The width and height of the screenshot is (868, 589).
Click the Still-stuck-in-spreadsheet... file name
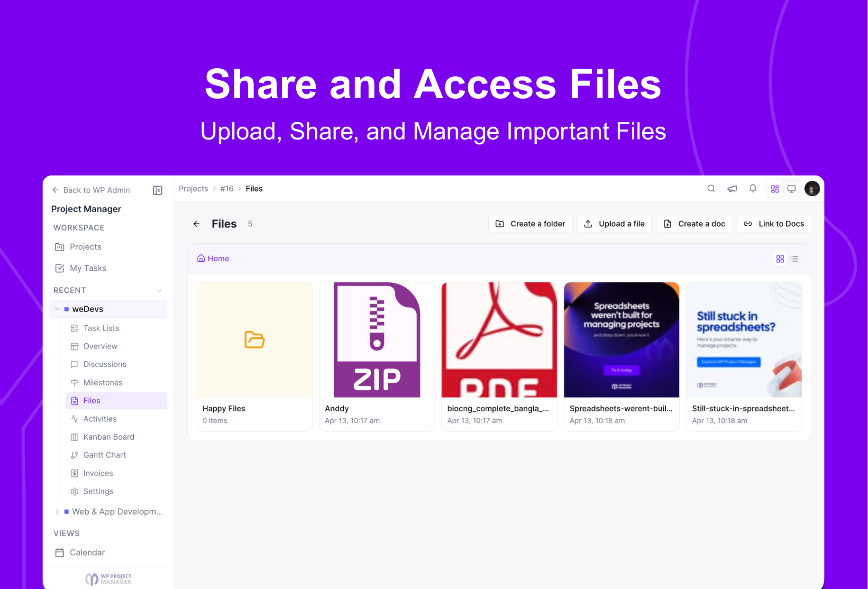point(743,409)
